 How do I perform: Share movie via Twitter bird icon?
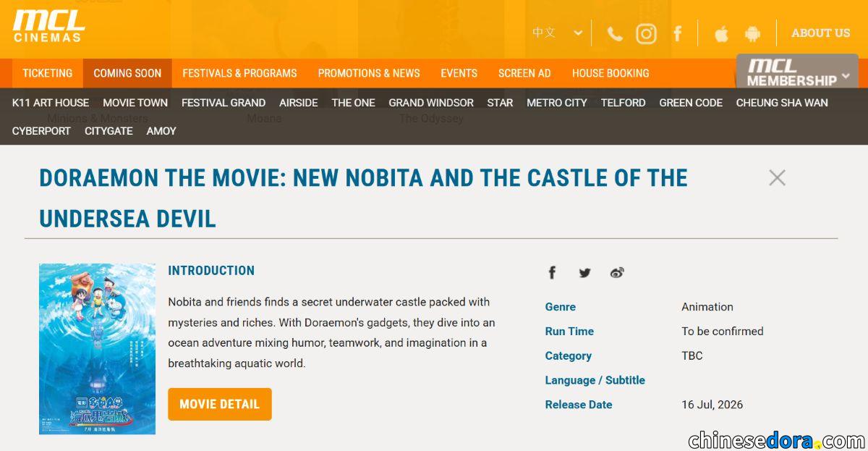(x=584, y=273)
